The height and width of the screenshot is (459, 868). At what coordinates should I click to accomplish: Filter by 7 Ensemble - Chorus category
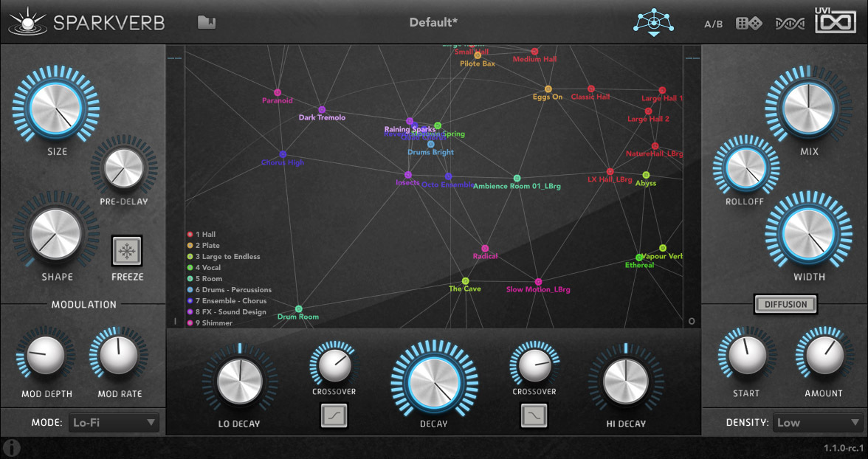pyautogui.click(x=227, y=300)
